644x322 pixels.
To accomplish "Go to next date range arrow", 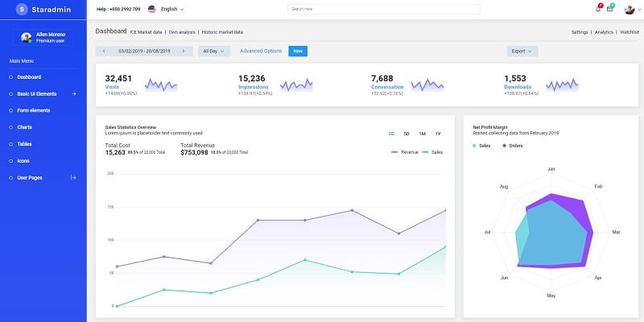I will pos(184,51).
